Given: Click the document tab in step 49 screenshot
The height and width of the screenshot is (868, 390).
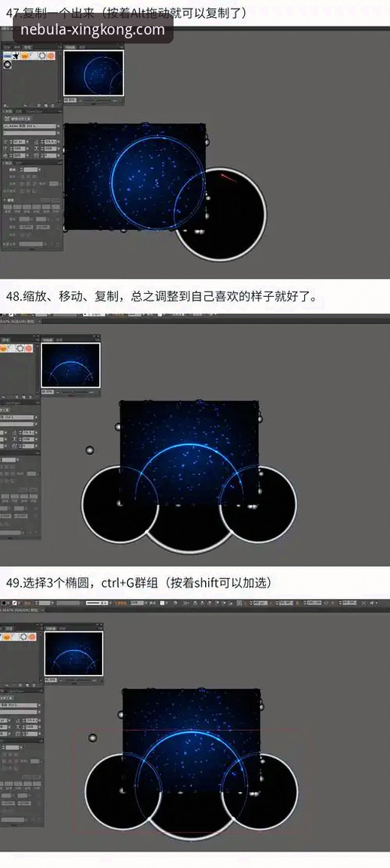Looking at the screenshot, I should (22, 610).
